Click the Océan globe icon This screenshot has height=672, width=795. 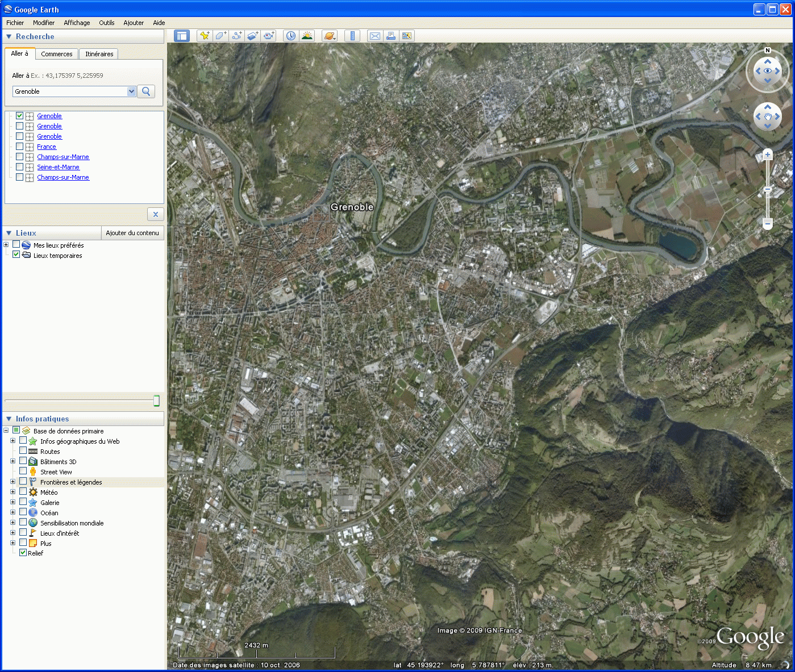tap(33, 513)
